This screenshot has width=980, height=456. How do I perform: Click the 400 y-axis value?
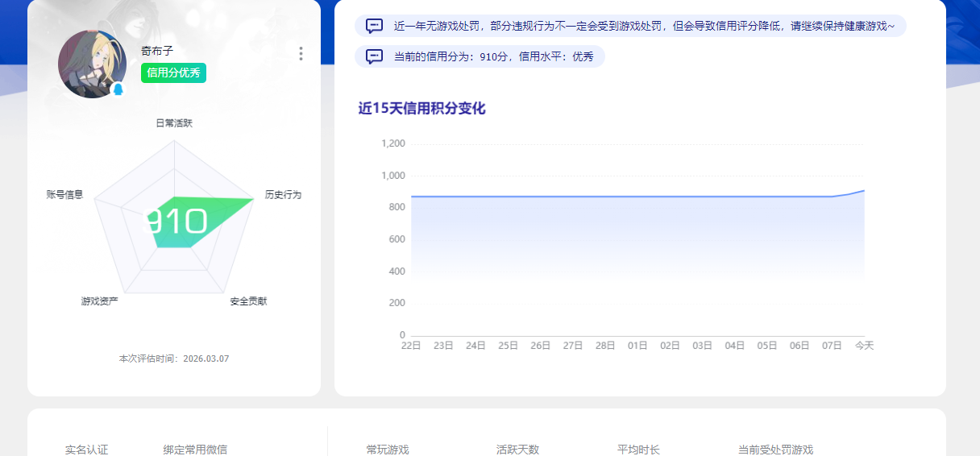pos(397,272)
